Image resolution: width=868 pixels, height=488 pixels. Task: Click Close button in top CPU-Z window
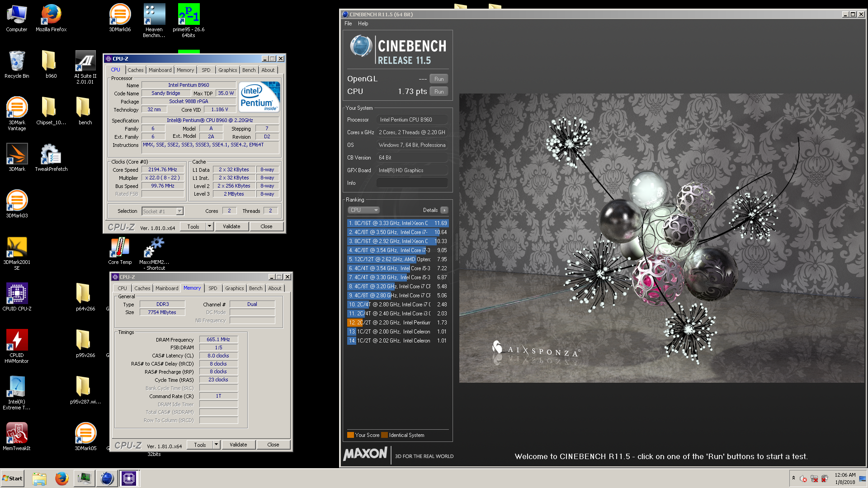click(x=266, y=227)
